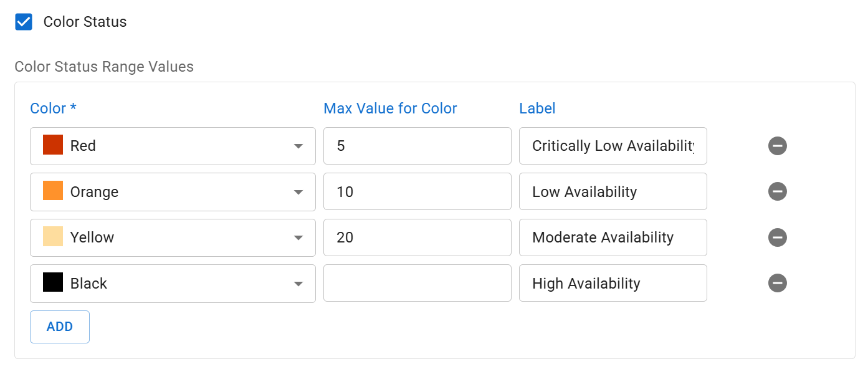The image size is (868, 369).
Task: Click the ADD button to add a row
Action: point(59,326)
